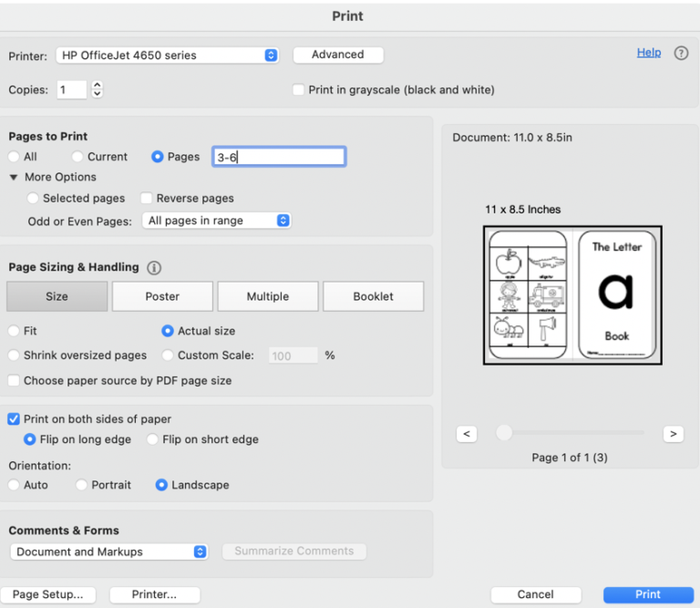
Task: Collapse the More Options disclosure triangle
Action: 14,177
